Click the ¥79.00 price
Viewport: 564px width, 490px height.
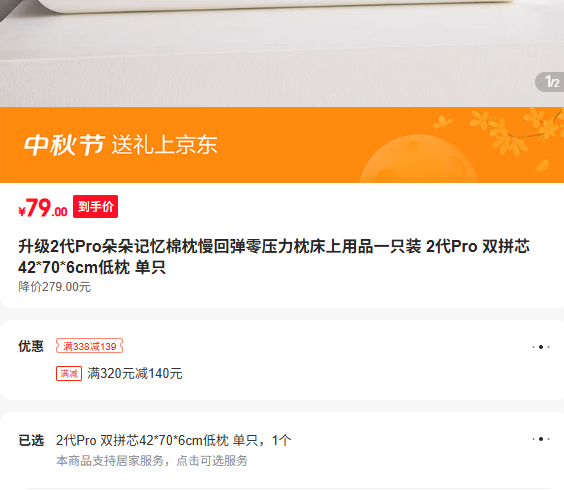(42, 208)
